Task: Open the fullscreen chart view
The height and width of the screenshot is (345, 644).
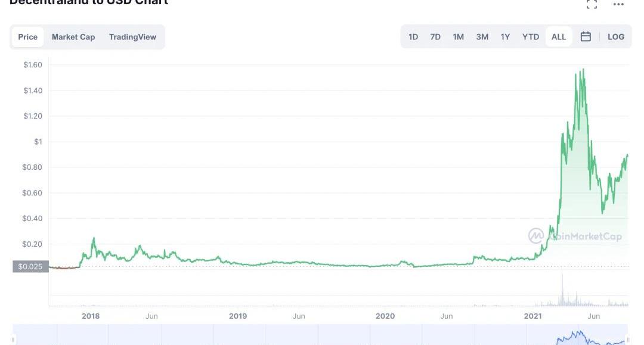Action: click(592, 5)
